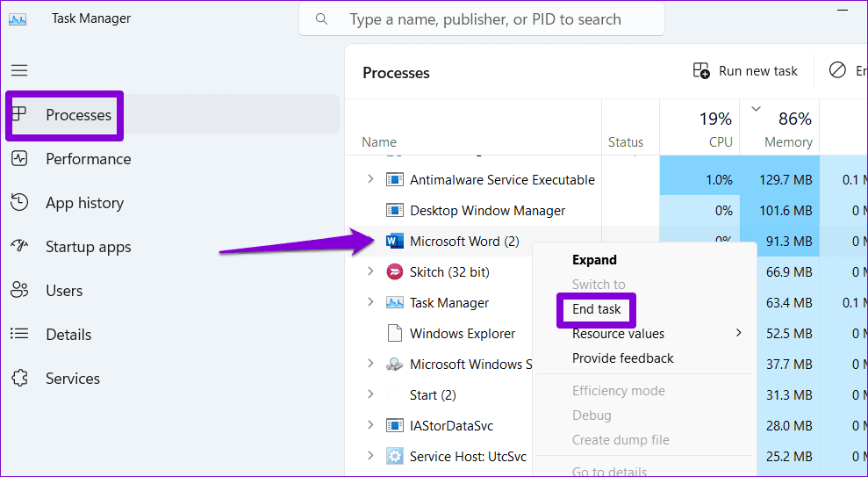Click the 129.7 MB memory value
Viewport: 868px width, 477px height.
786,179
